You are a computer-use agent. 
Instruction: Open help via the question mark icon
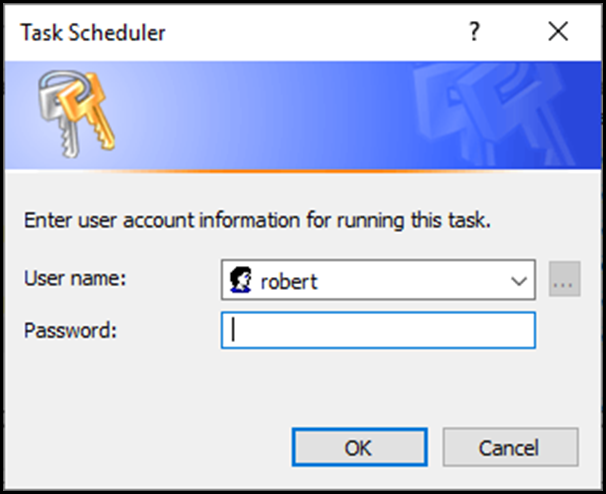(x=474, y=32)
